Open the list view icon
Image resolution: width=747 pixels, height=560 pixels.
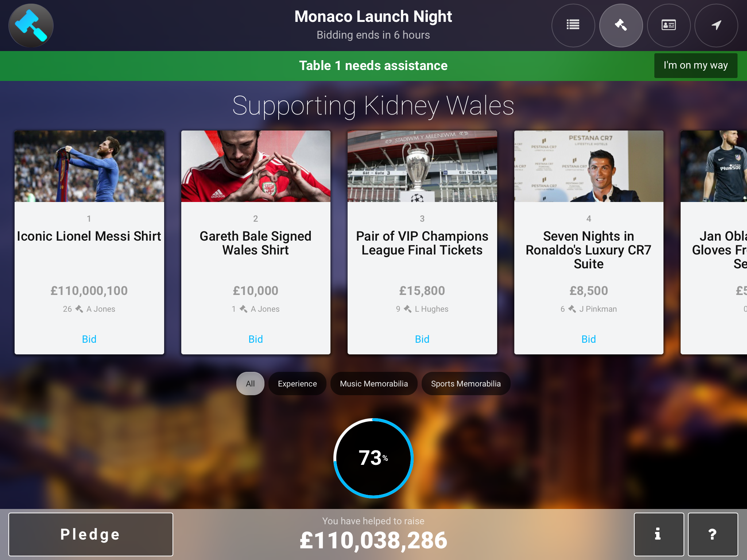click(573, 25)
